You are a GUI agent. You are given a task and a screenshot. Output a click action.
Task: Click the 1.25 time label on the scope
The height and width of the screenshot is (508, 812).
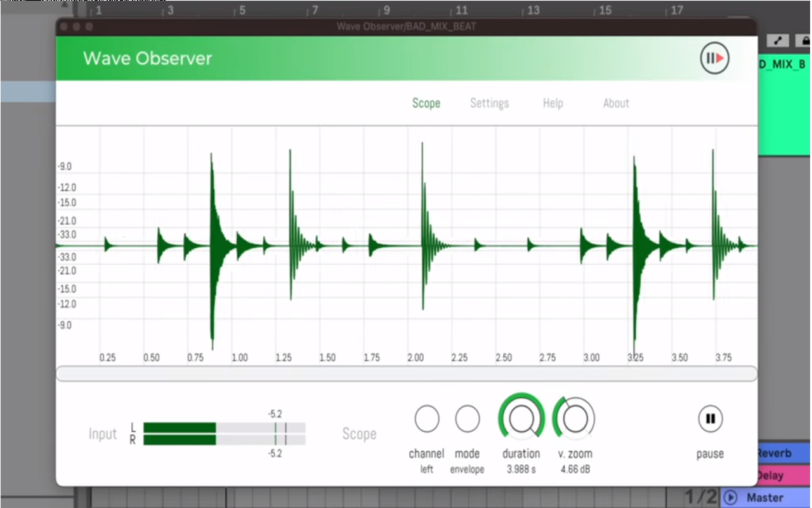pos(284,358)
